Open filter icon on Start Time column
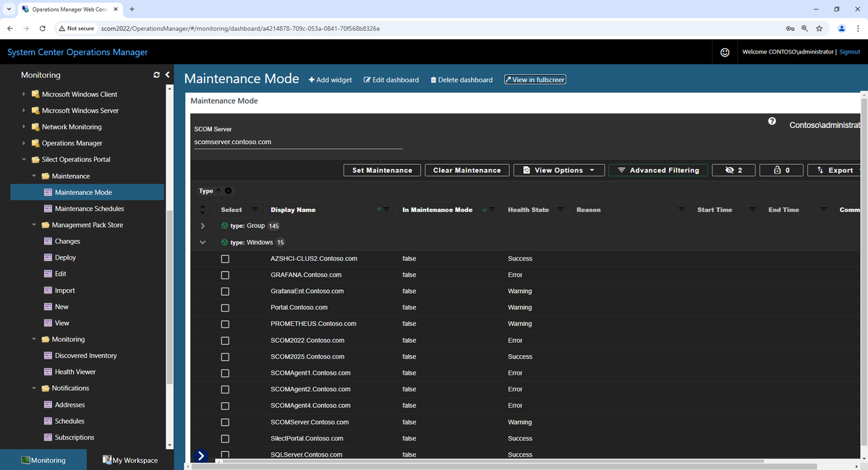Image resolution: width=868 pixels, height=470 pixels. pyautogui.click(x=752, y=210)
